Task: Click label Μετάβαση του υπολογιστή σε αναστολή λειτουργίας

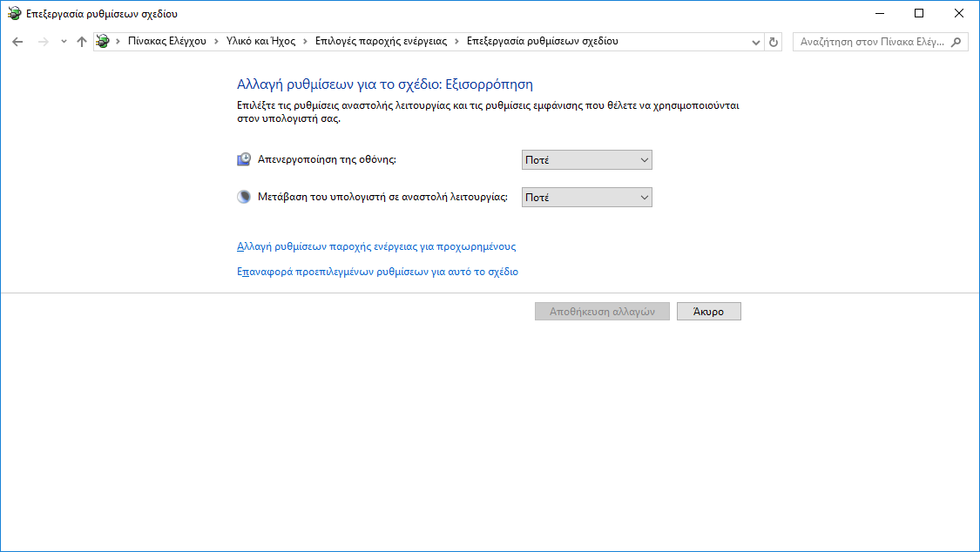Action: pos(382,197)
